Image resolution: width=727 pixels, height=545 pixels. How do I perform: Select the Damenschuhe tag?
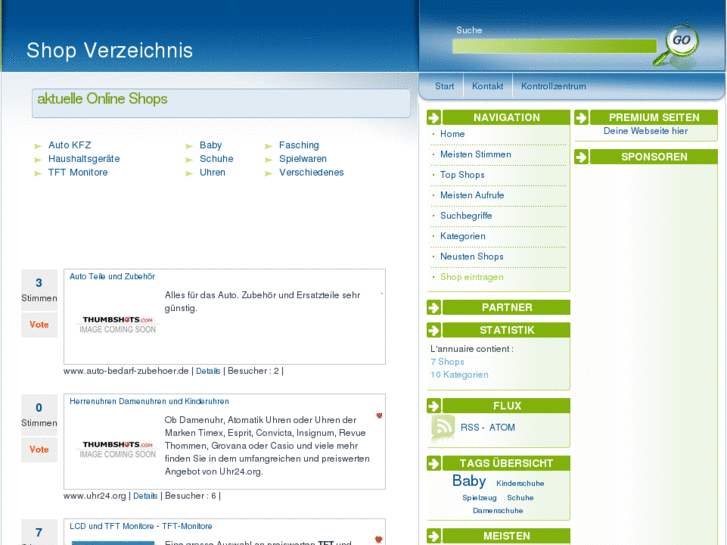point(498,511)
